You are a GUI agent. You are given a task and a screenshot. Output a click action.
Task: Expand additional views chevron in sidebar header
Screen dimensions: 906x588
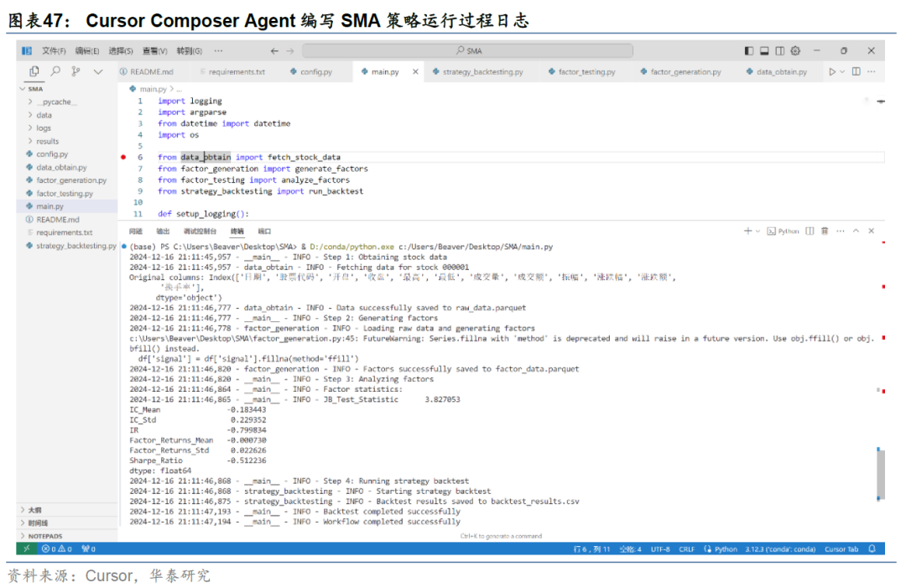[x=98, y=71]
